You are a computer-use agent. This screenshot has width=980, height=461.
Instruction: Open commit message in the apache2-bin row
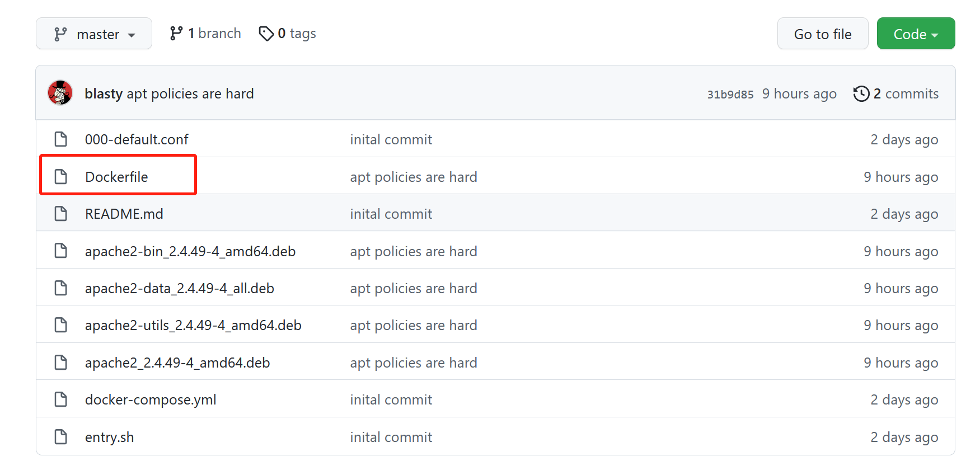point(414,251)
